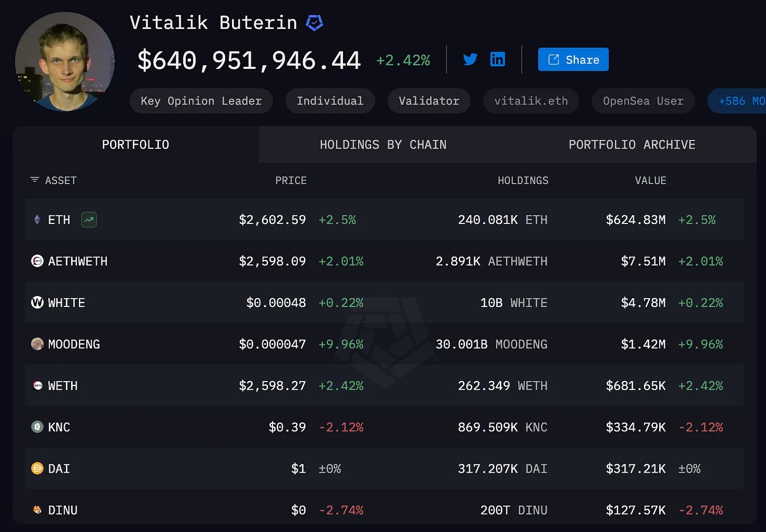766x532 pixels.
Task: Switch to the Holdings By Chain tab
Action: pyautogui.click(x=383, y=145)
